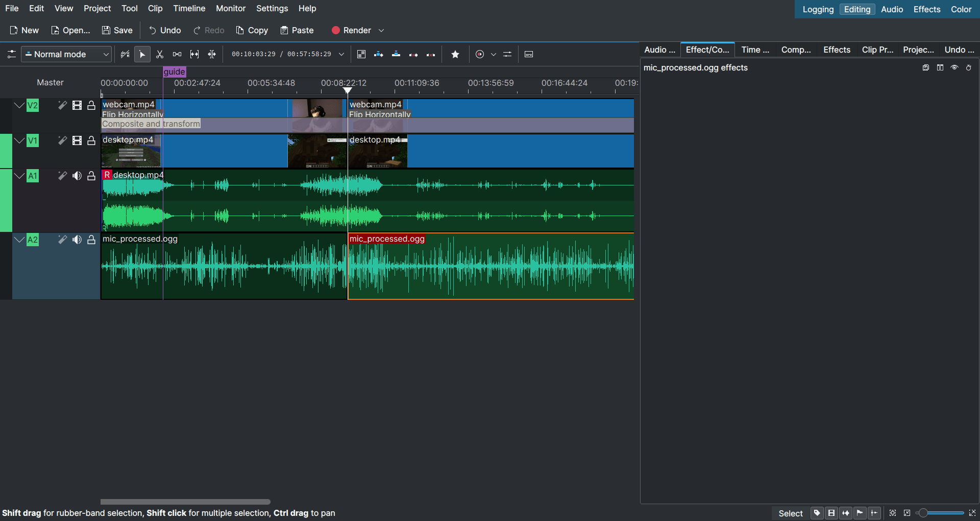Viewport: 980px width, 521px height.
Task: Select the razor cut tool
Action: click(x=160, y=54)
